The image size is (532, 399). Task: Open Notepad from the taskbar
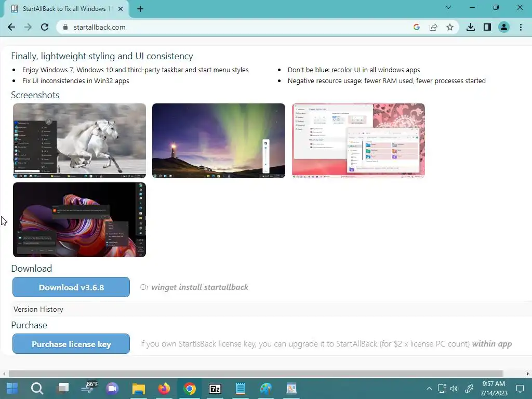point(241,389)
